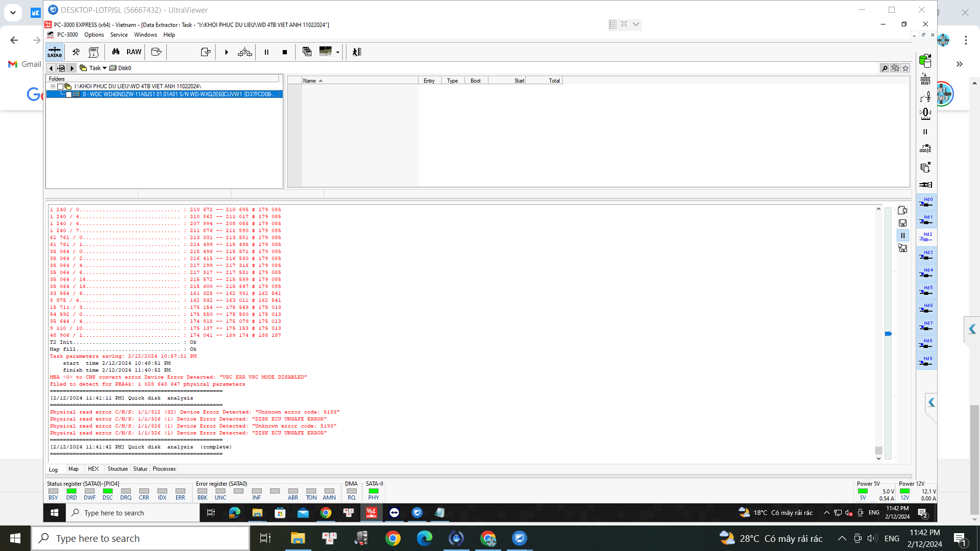Click the log panel vertical scrollbar thumb
The width and height of the screenshot is (980, 551).
click(x=878, y=450)
